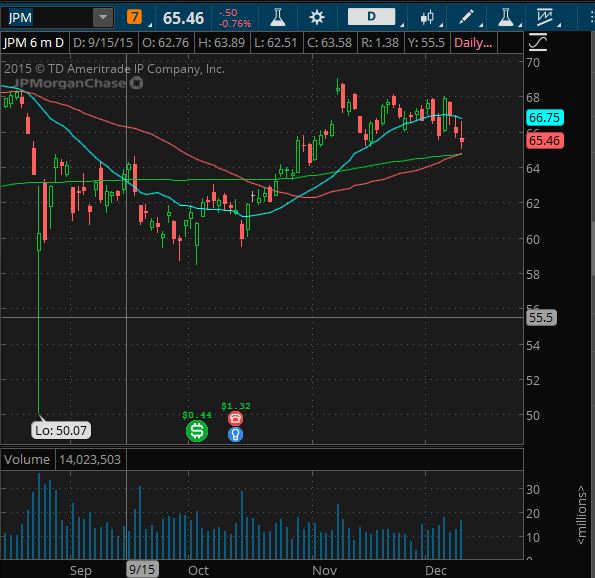Click the $0.44 dividend amount label
This screenshot has width=595, height=578.
coord(197,415)
